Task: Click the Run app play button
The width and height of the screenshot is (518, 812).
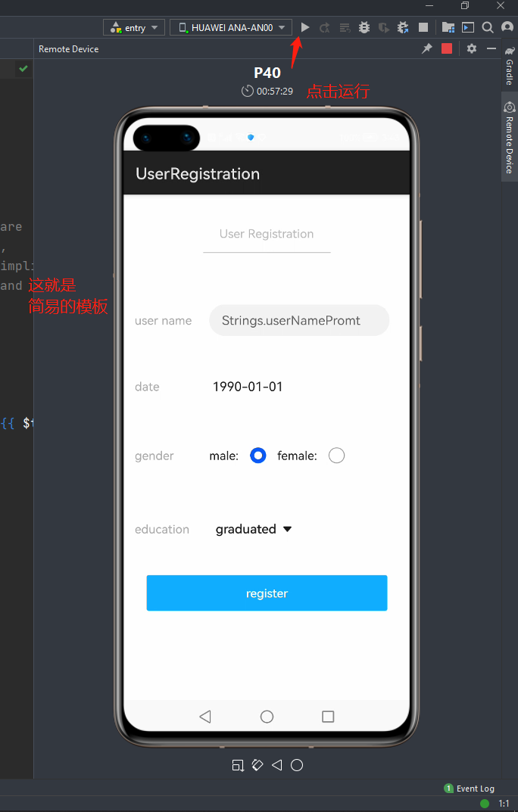Action: [305, 27]
